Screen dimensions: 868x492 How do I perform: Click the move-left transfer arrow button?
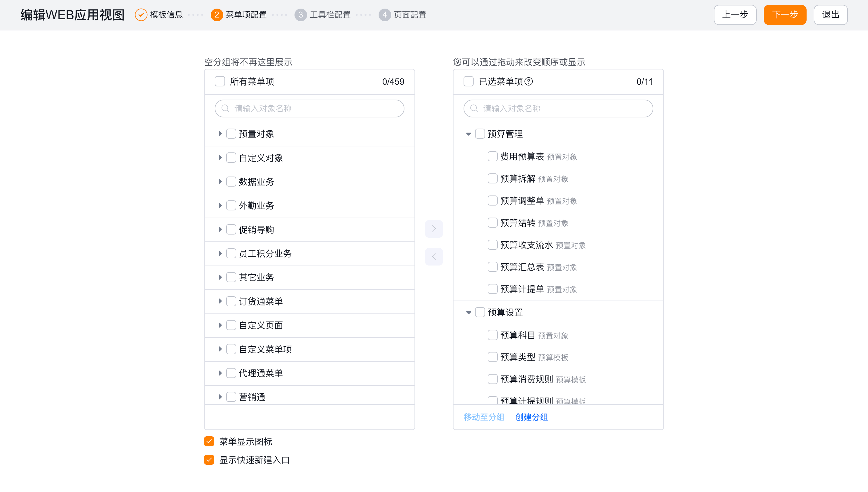[x=434, y=256]
